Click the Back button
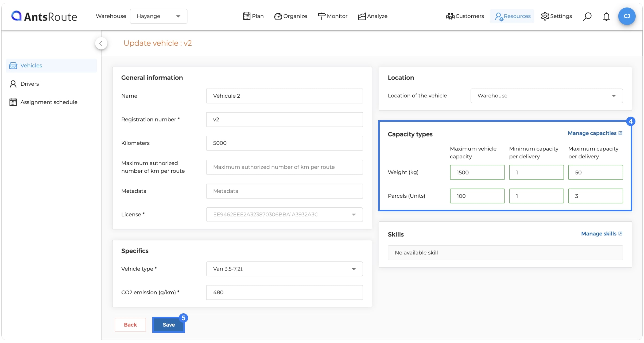 (x=130, y=325)
